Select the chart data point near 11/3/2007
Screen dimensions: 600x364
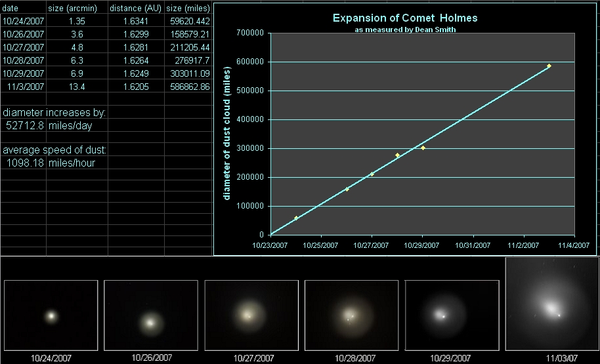(549, 66)
